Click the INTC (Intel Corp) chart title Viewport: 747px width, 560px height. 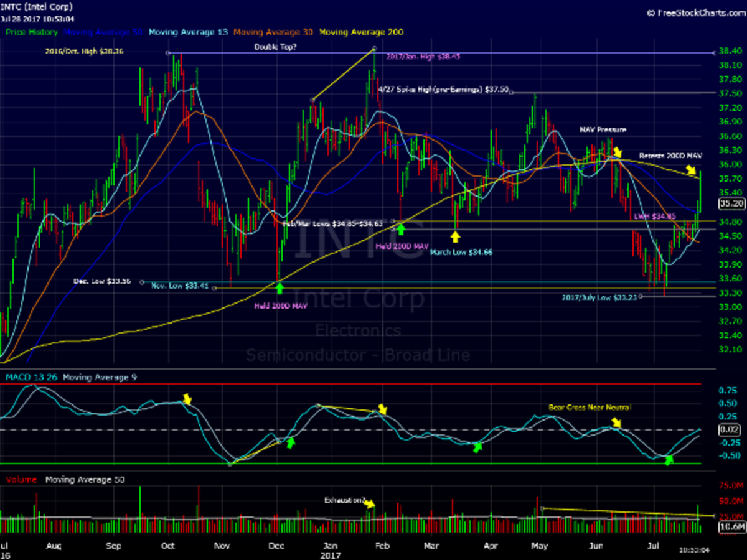[x=37, y=7]
